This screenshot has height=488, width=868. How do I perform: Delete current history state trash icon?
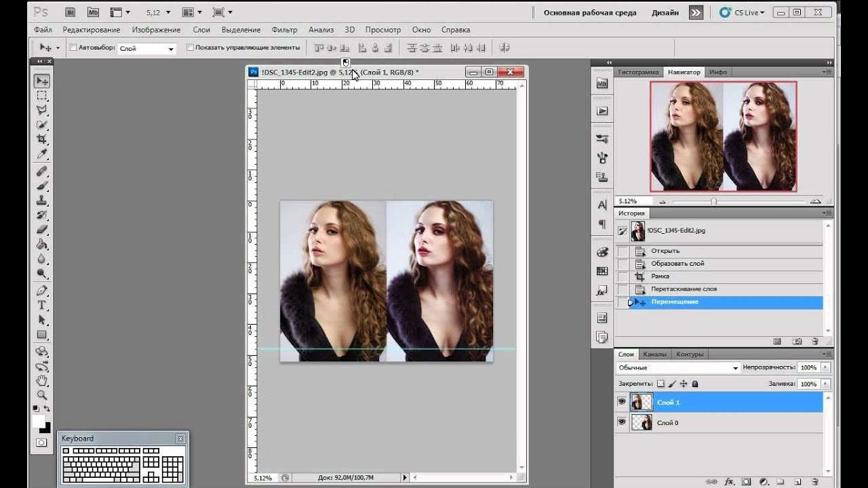pos(814,341)
